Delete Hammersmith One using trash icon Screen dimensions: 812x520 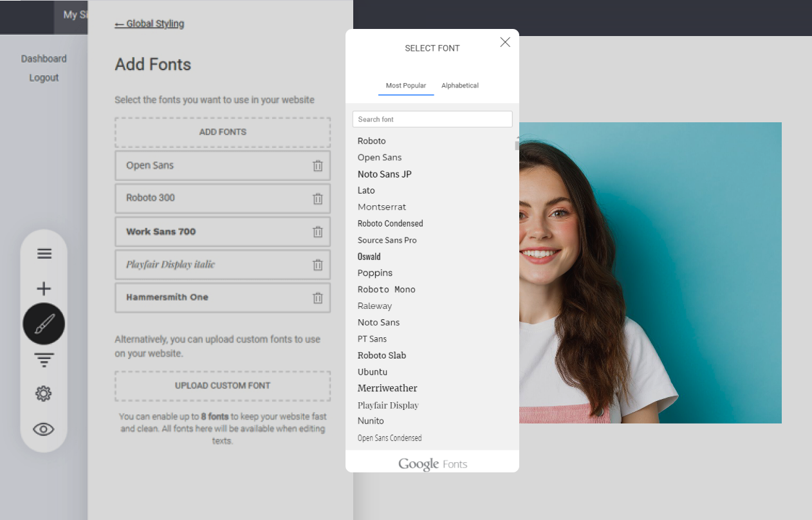click(317, 298)
